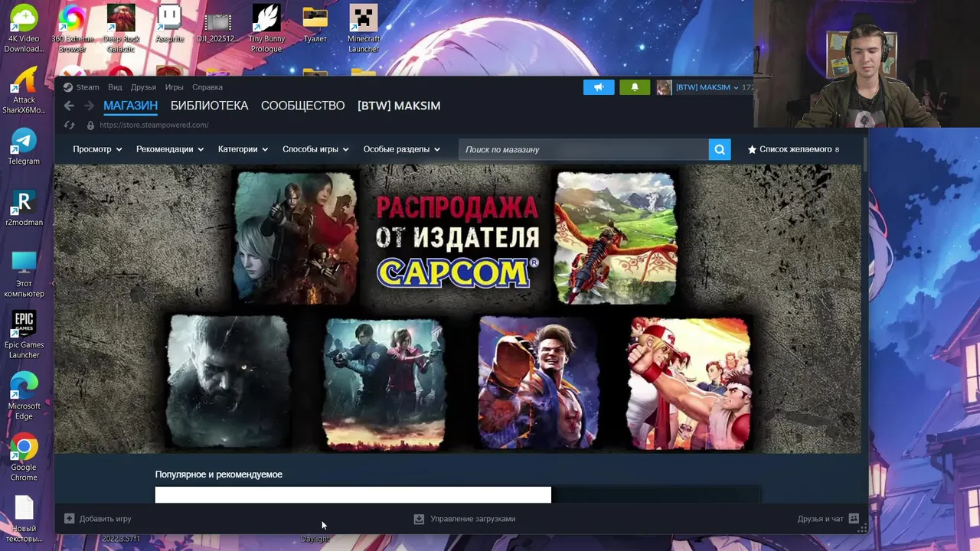Click the green notifications bell button
The image size is (980, 551).
pyautogui.click(x=635, y=87)
